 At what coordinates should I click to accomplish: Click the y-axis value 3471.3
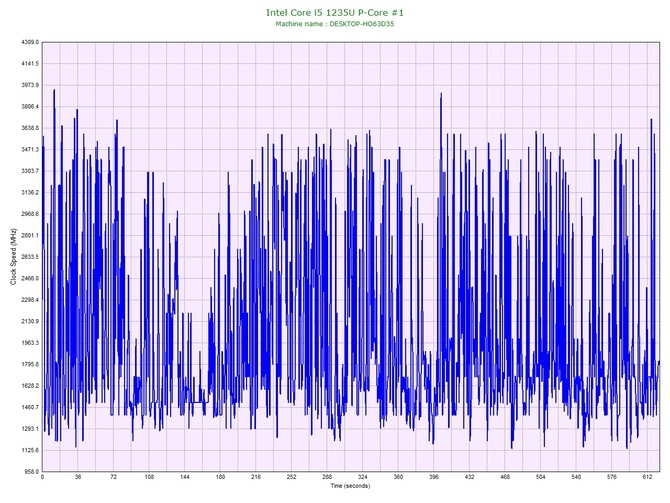tap(30, 149)
